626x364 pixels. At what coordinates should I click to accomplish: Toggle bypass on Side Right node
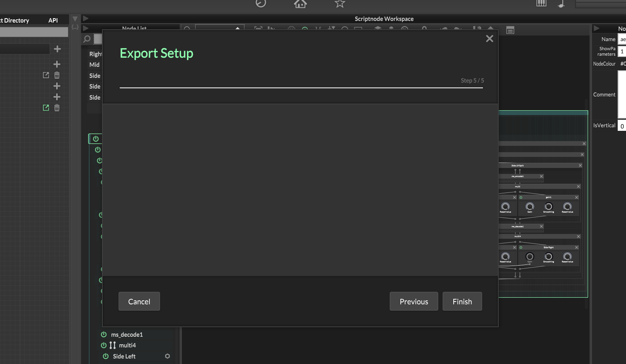521,247
